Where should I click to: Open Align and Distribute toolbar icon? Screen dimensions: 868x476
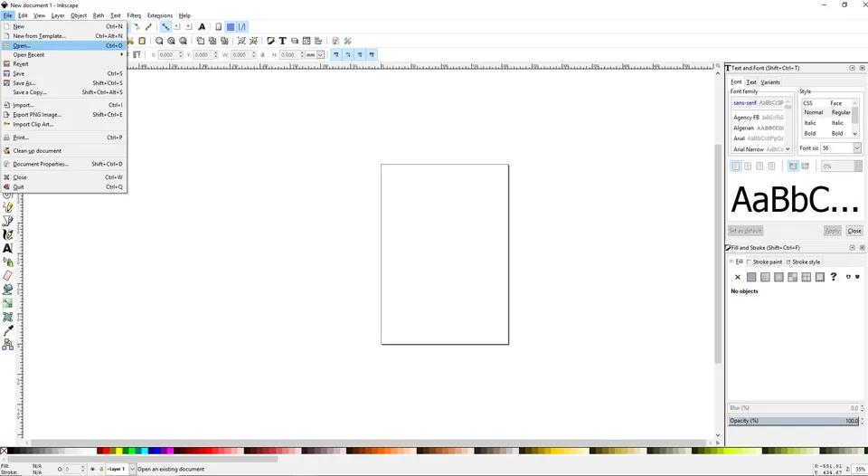[x=318, y=41]
